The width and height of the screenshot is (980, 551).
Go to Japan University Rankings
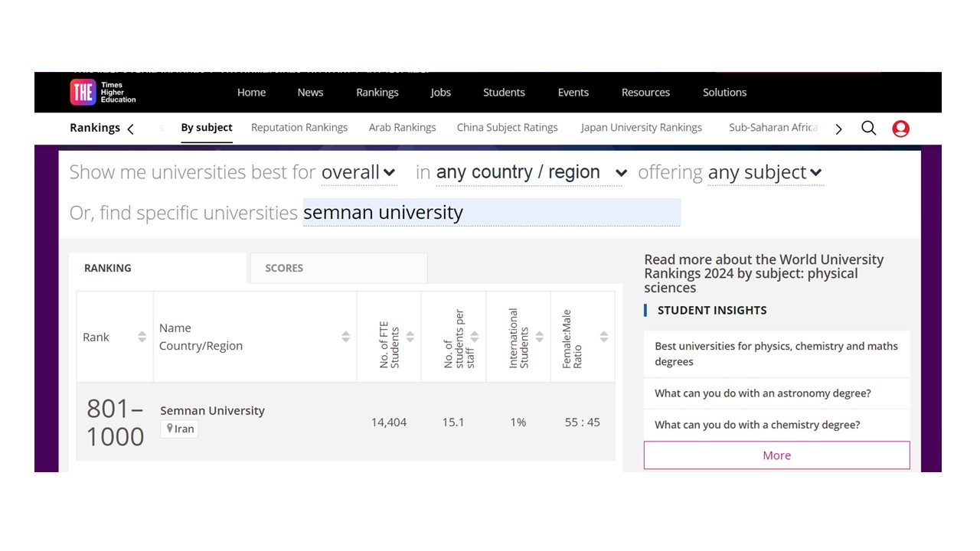click(641, 128)
